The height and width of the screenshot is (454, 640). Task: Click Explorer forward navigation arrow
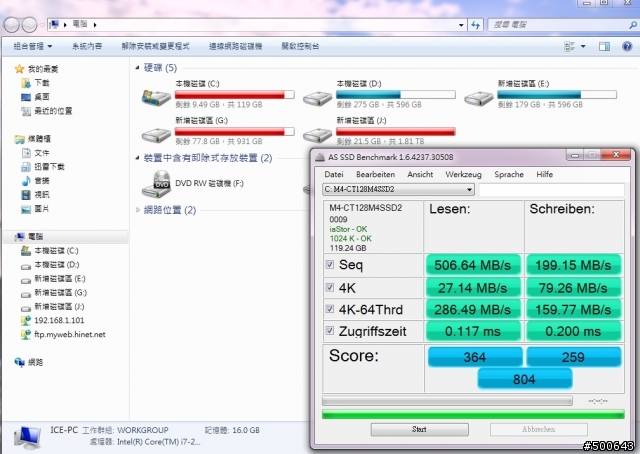[x=29, y=25]
